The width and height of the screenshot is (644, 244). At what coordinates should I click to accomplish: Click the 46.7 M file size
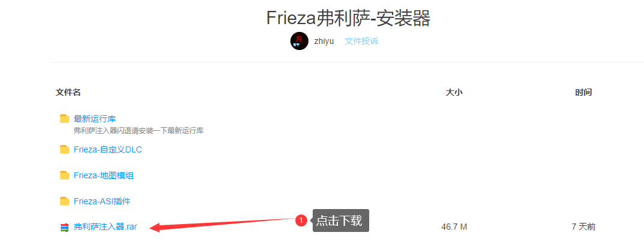coord(454,227)
